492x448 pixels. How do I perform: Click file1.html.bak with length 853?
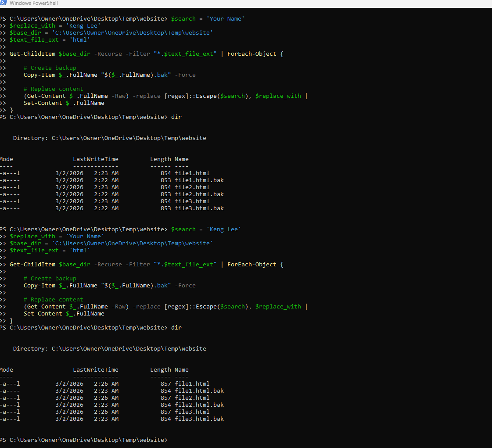[199, 180]
